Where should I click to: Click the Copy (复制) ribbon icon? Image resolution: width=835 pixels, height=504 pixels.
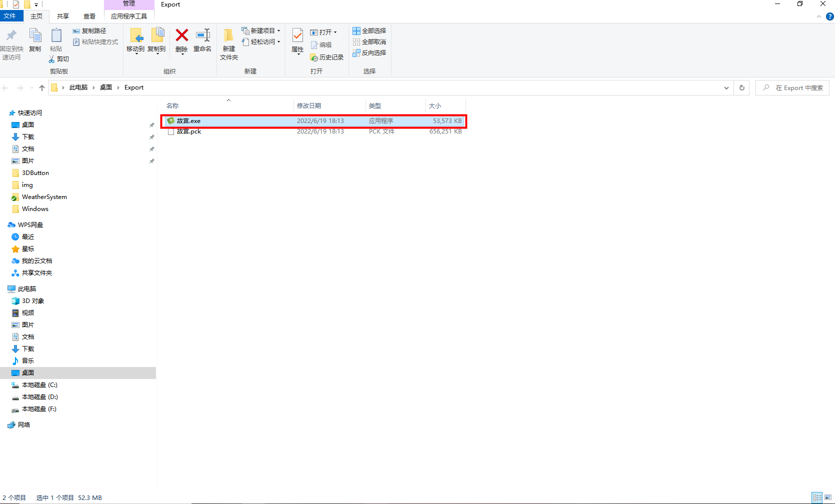35,35
